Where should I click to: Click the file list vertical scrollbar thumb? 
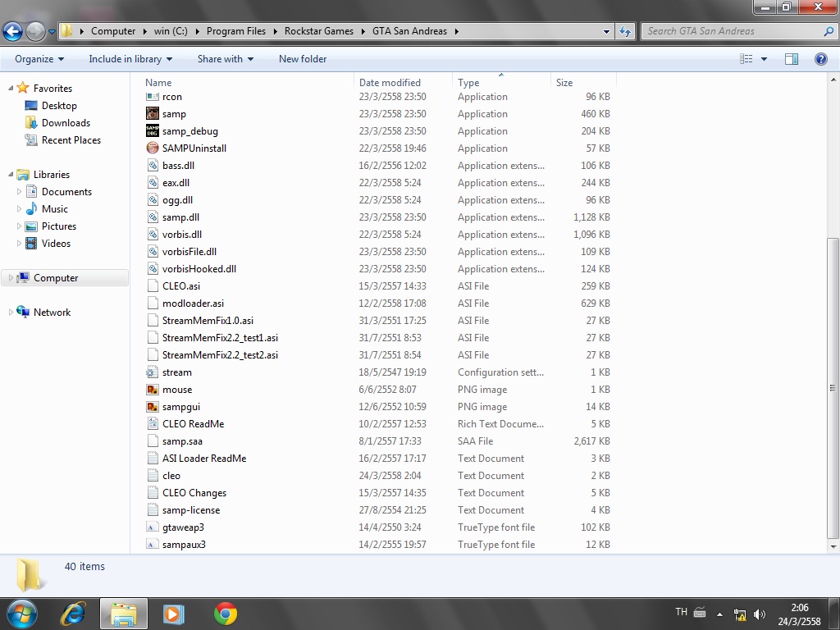pyautogui.click(x=833, y=388)
